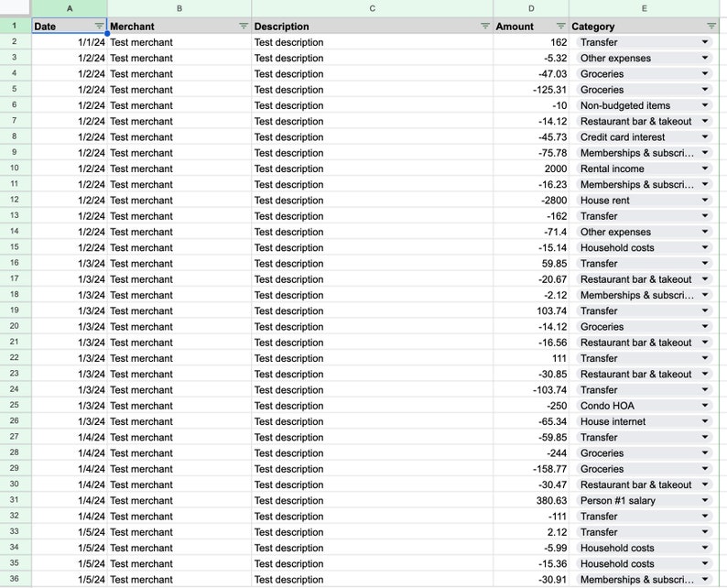The height and width of the screenshot is (588, 727).
Task: Click the Non-budgeted items category chip
Action: [x=644, y=105]
